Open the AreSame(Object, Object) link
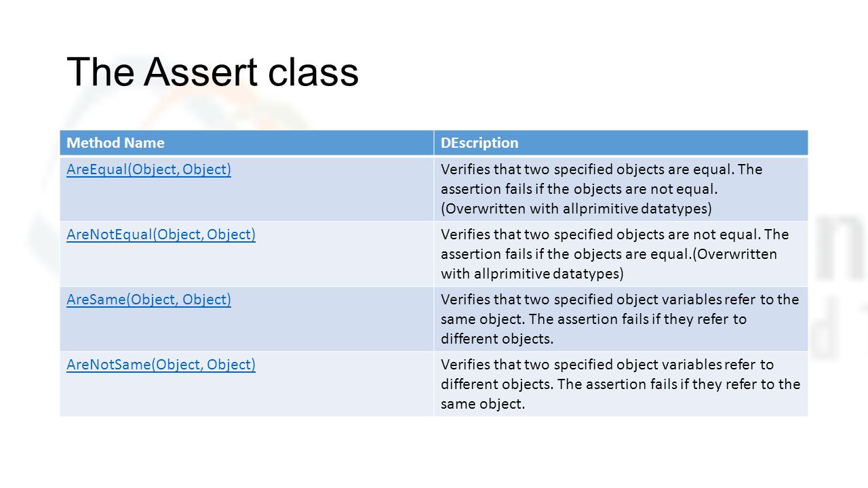This screenshot has height=488, width=868. click(149, 300)
